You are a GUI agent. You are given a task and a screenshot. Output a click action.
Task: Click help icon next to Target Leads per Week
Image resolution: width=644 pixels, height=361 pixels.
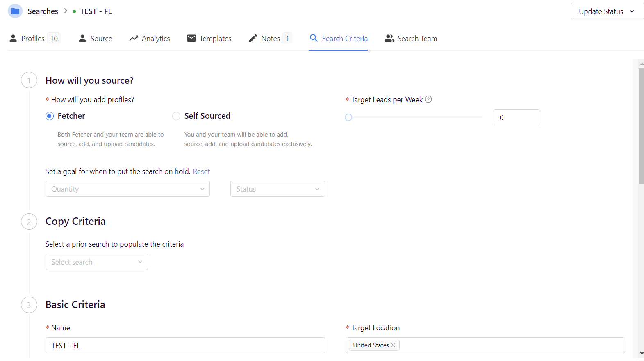click(428, 99)
